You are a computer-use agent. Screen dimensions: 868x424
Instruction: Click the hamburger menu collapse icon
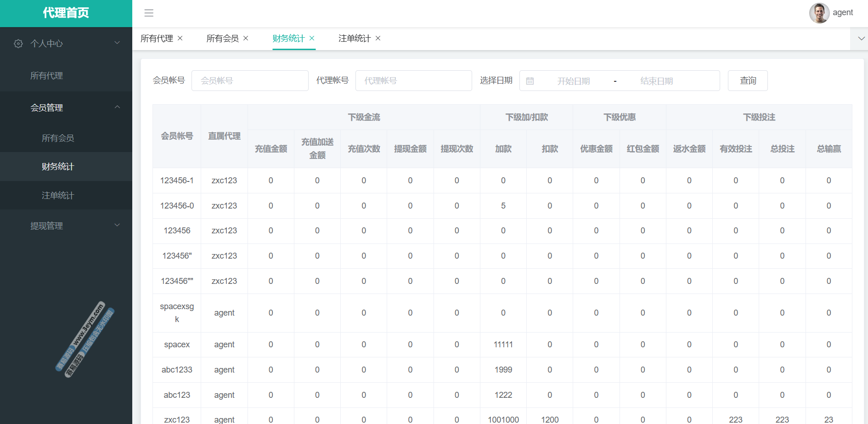(x=149, y=13)
